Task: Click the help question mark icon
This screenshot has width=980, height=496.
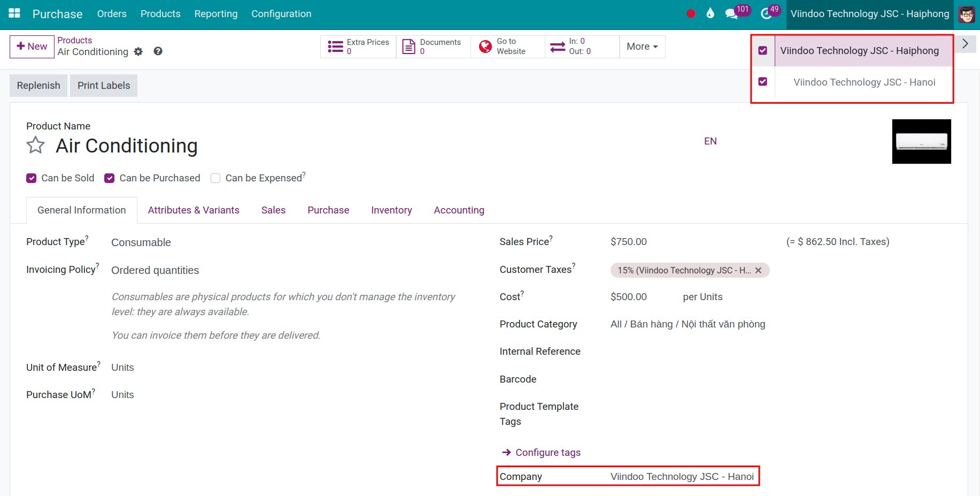Action: 158,51
